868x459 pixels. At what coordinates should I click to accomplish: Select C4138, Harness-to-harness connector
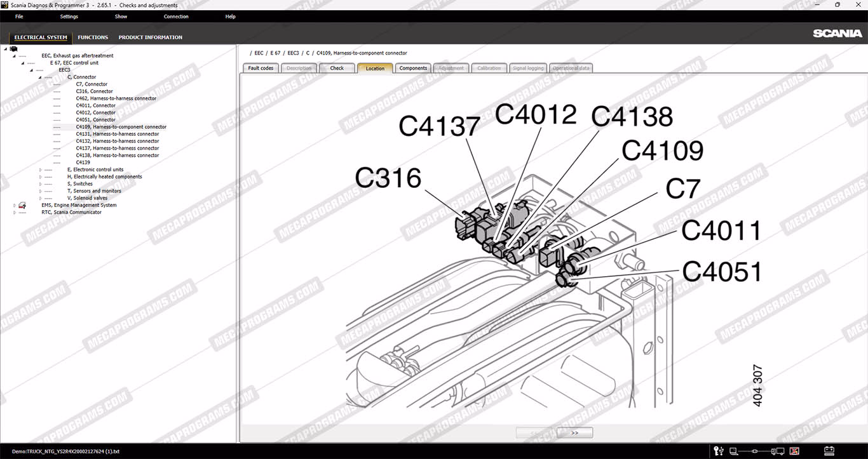[118, 155]
